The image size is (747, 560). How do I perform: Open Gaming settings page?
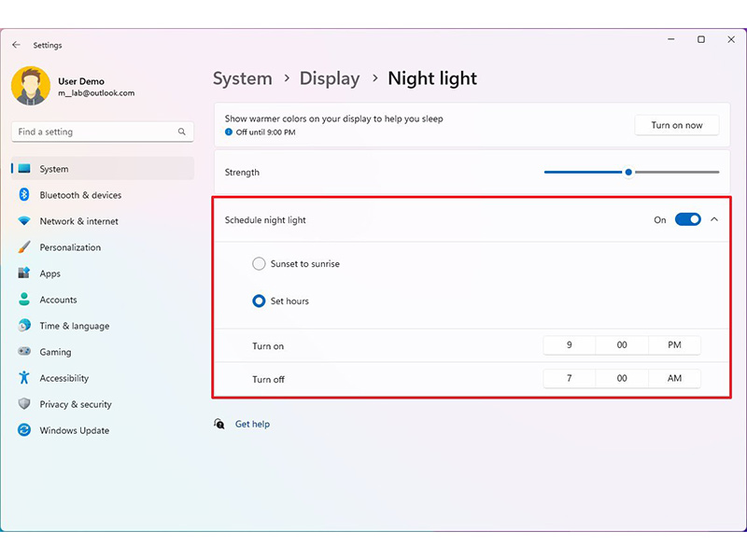click(x=103, y=352)
